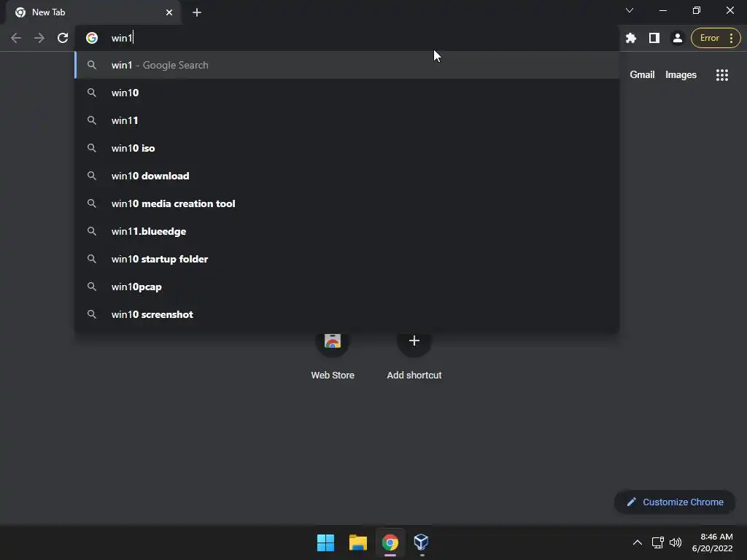Open File Explorer from the taskbar
The height and width of the screenshot is (560, 747).
click(x=357, y=542)
